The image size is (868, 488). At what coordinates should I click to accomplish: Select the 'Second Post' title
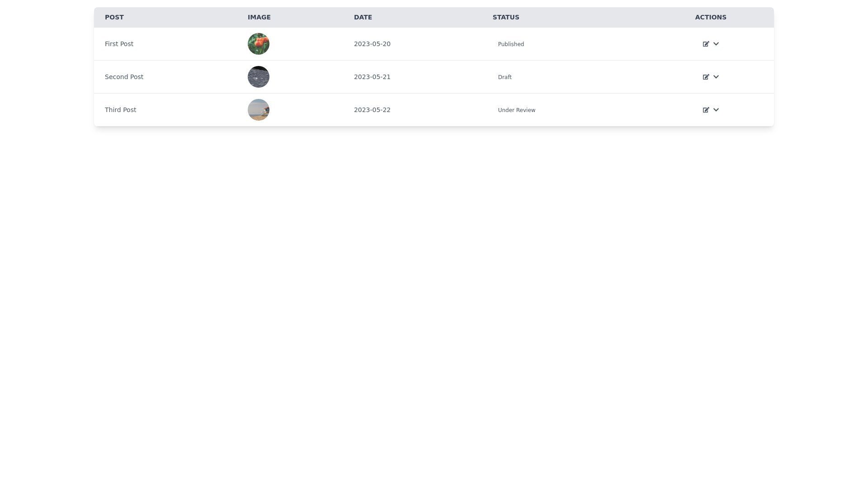coord(124,77)
